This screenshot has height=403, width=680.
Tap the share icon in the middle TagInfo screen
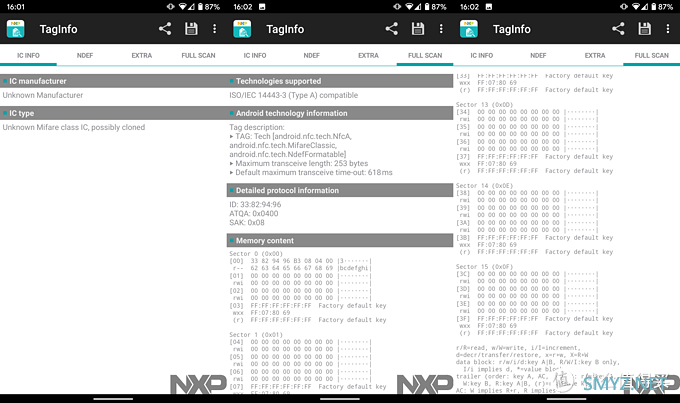(392, 29)
